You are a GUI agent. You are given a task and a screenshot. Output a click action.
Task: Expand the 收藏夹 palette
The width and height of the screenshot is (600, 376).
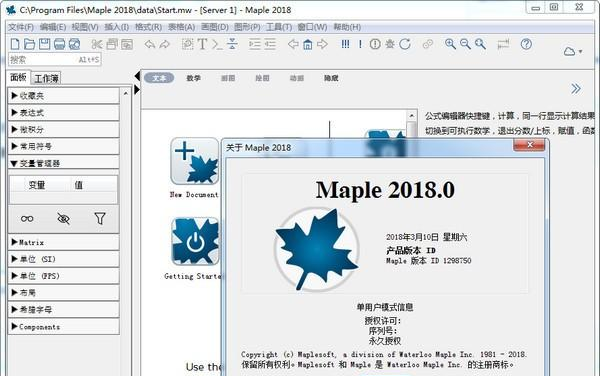[x=64, y=96]
